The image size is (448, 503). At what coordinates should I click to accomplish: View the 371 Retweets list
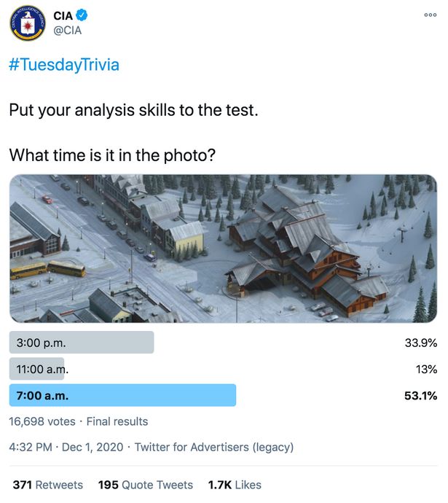[47, 485]
